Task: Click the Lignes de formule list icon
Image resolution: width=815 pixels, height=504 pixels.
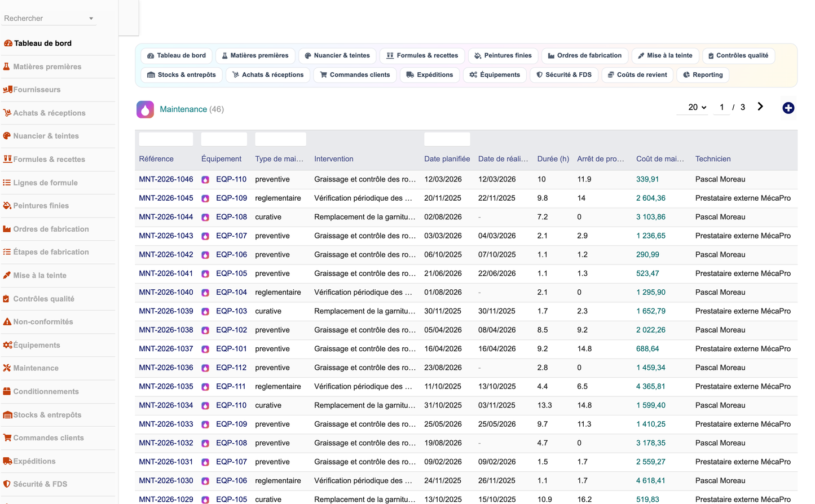Action: [x=7, y=183]
